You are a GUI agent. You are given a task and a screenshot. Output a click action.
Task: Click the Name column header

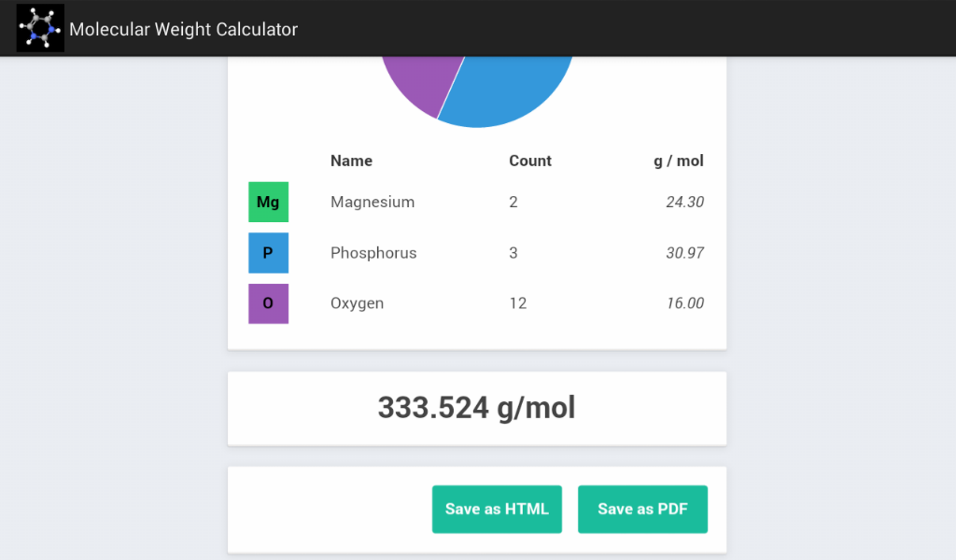point(351,161)
